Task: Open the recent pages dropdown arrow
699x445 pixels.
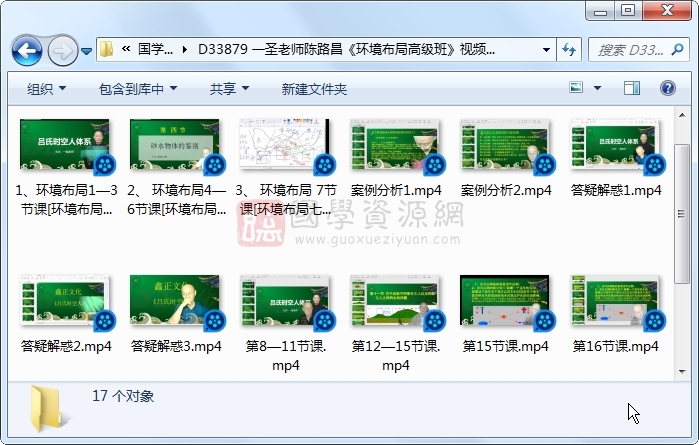Action: 86,51
